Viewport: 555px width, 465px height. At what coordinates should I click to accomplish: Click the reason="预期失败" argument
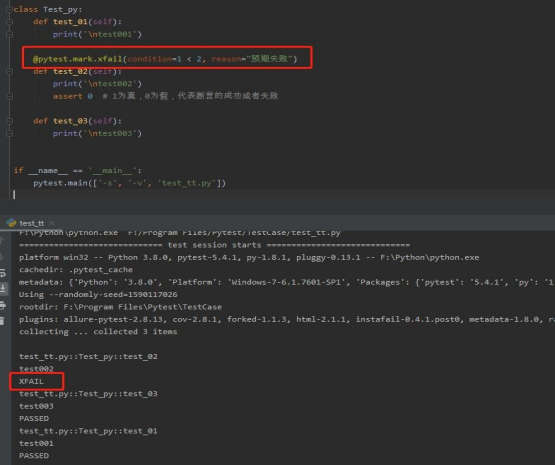click(x=252, y=59)
